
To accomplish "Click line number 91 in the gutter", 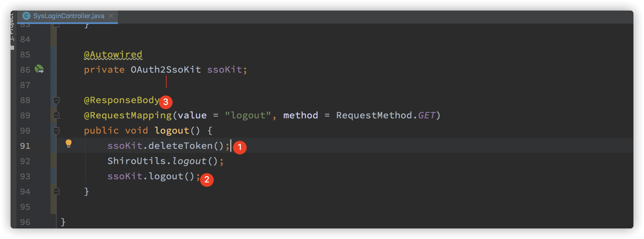I will pyautogui.click(x=25, y=146).
